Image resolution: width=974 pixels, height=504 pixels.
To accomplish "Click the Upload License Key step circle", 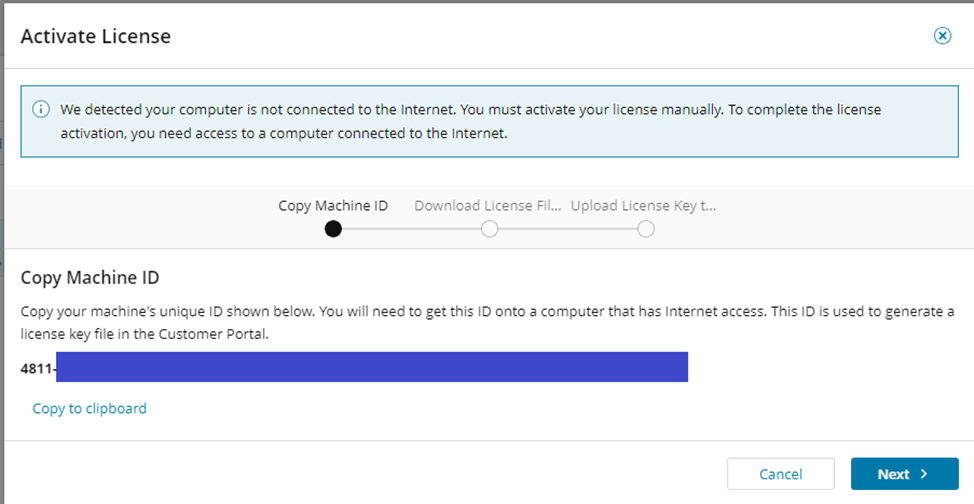I will [x=646, y=229].
